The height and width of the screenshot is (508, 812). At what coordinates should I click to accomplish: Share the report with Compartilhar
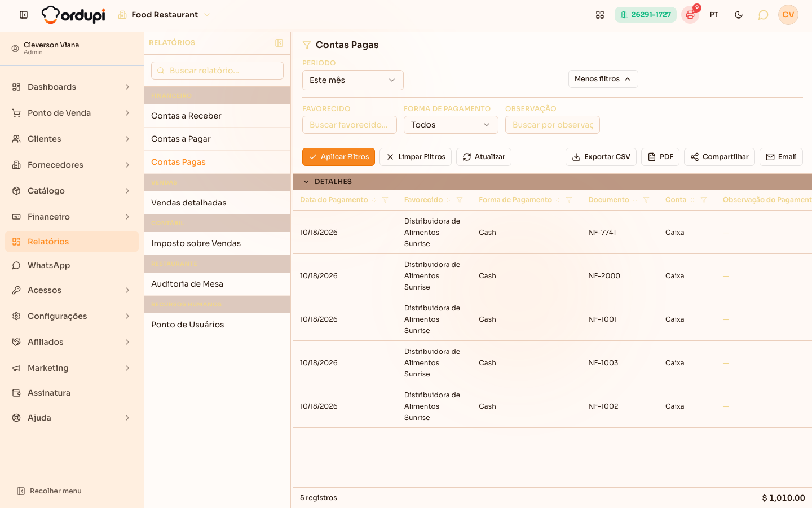[720, 157]
